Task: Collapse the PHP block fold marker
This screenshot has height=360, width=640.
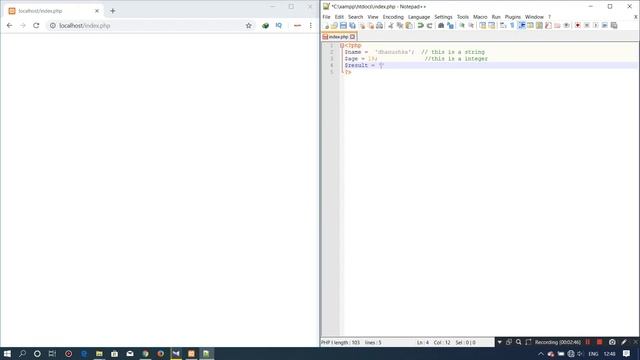Action: click(342, 45)
